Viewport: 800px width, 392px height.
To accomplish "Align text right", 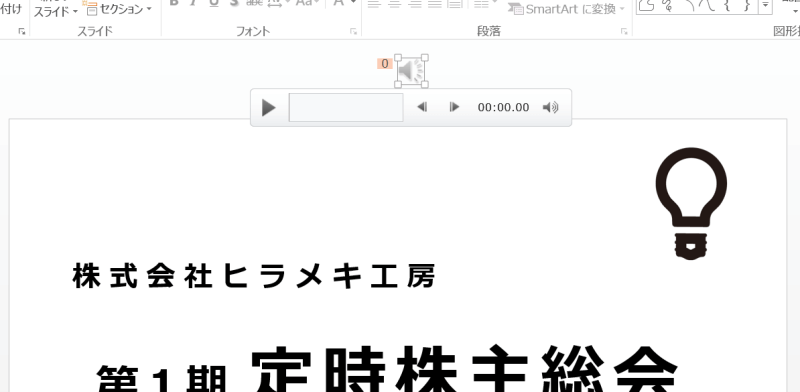I will (415, 4).
